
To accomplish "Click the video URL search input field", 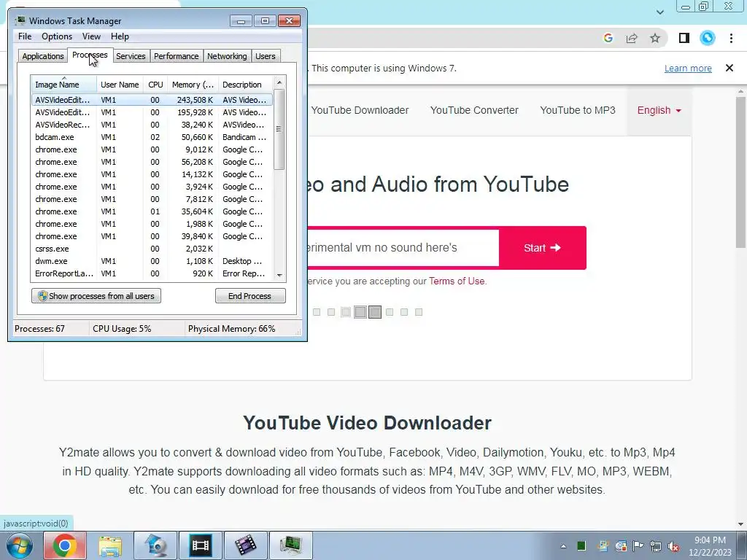I will click(x=403, y=248).
